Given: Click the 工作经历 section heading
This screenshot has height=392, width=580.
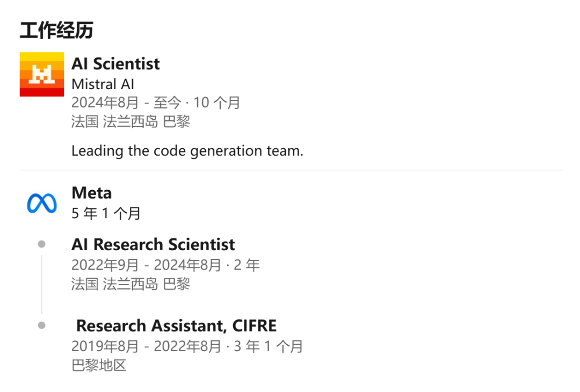Looking at the screenshot, I should pyautogui.click(x=56, y=30).
